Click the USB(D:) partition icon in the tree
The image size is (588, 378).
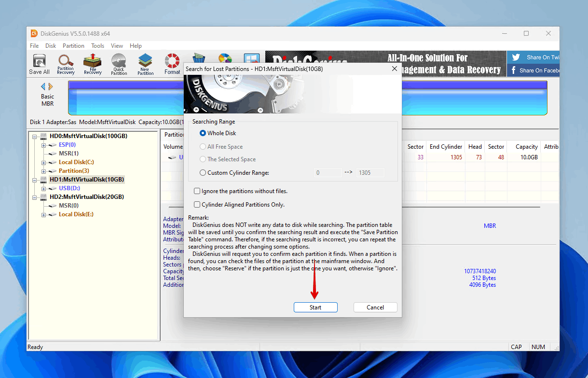click(x=53, y=188)
